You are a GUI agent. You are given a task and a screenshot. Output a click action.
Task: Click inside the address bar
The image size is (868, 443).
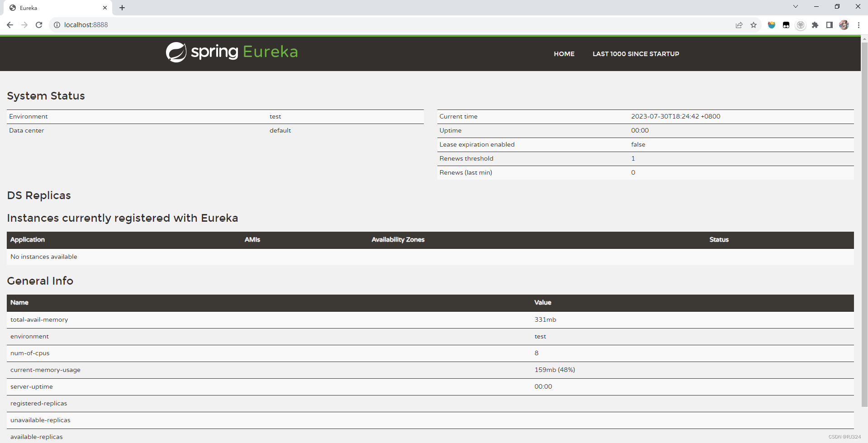(181, 25)
